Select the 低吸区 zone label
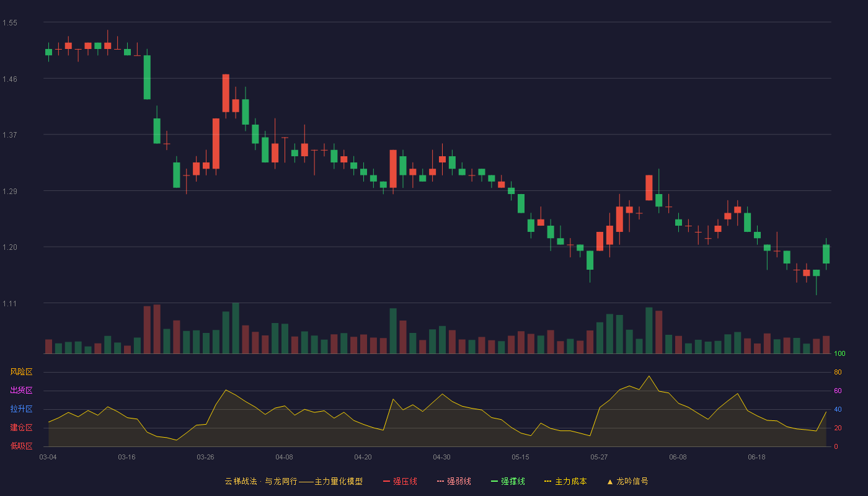This screenshot has width=868, height=496. click(21, 446)
